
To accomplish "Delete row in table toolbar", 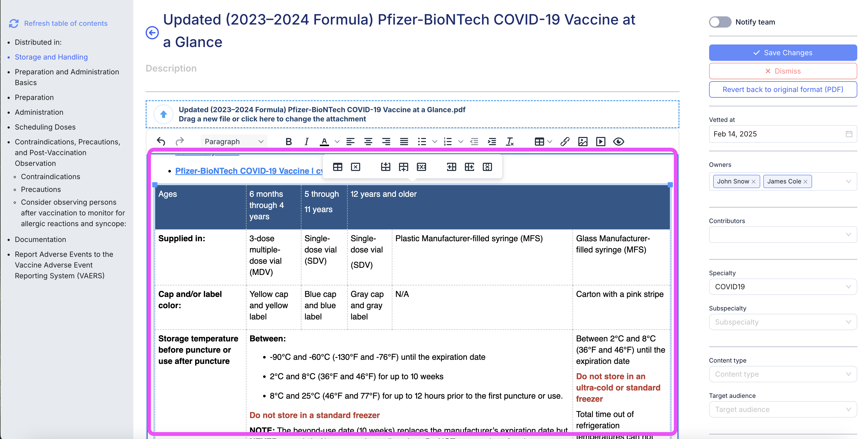I will pos(421,167).
